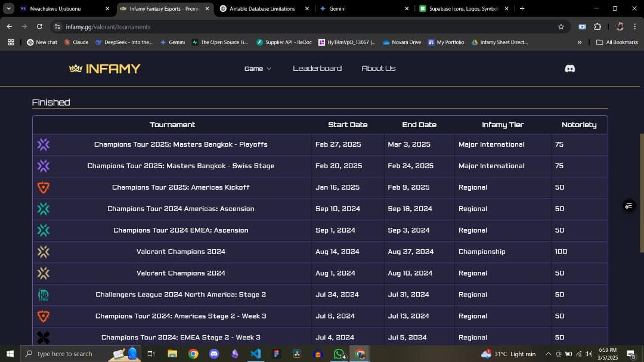Close the Infamy Fantasy Esports tab
Image resolution: width=644 pixels, height=362 pixels.
(207, 8)
